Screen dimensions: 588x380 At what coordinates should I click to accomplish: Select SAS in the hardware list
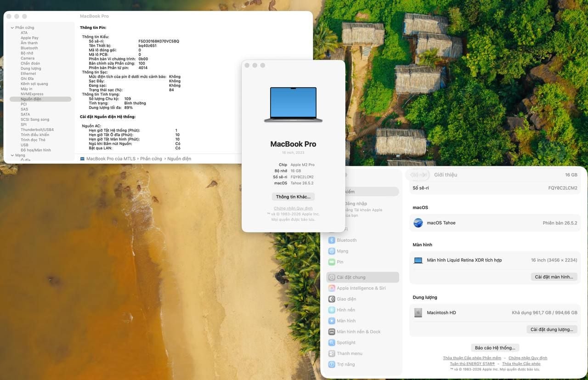pos(24,109)
